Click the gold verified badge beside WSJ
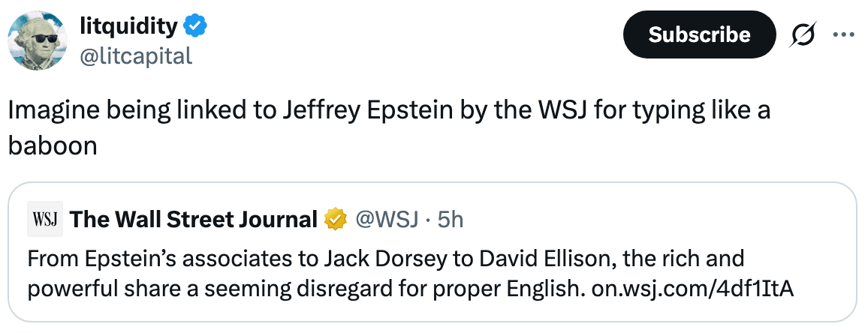This screenshot has width=868, height=333. click(x=335, y=219)
